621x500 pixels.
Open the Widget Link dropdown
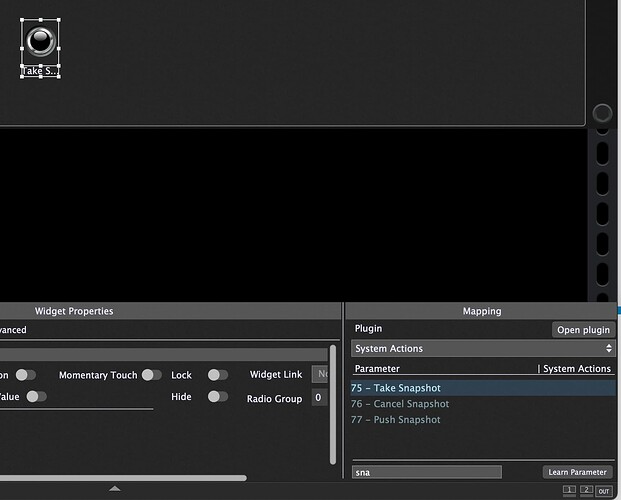[x=320, y=374]
